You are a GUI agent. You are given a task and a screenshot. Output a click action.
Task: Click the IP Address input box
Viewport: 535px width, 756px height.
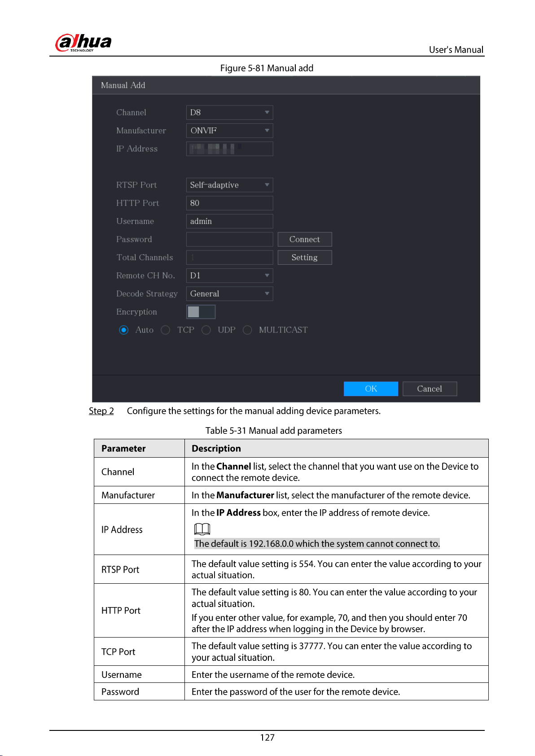point(229,149)
